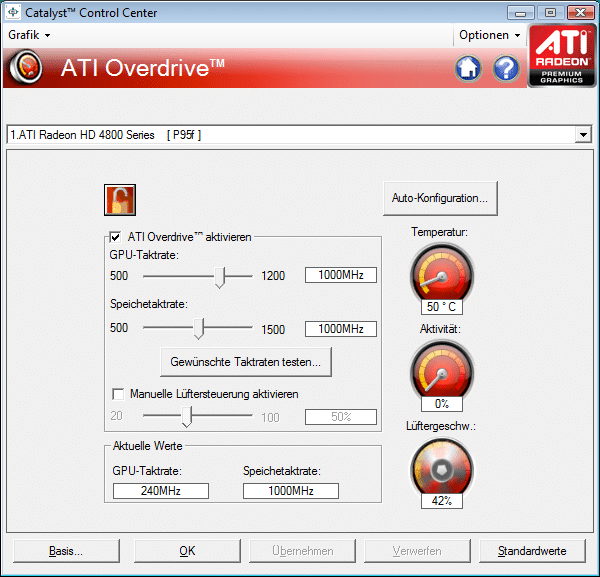Click the 42% fan speed readout
Image resolution: width=600 pixels, height=577 pixels.
(x=442, y=501)
